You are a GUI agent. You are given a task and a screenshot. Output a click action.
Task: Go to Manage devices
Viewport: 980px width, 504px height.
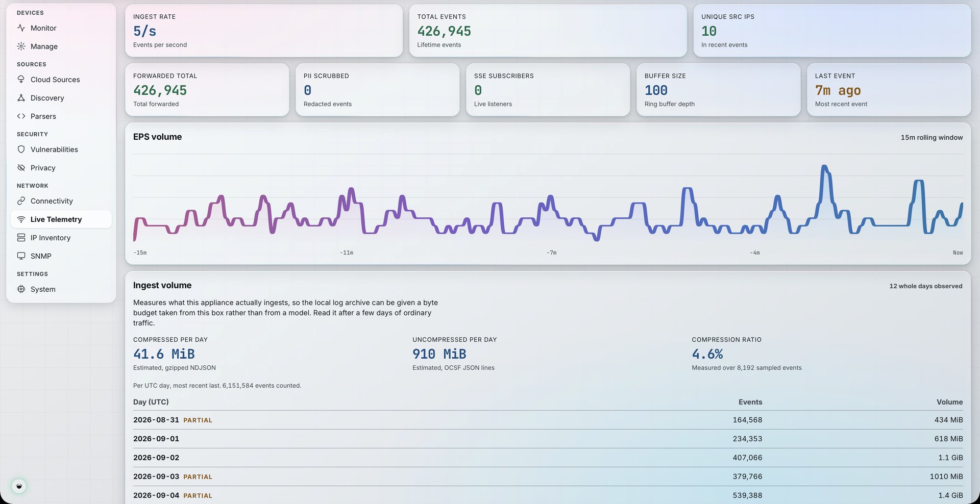61,46
